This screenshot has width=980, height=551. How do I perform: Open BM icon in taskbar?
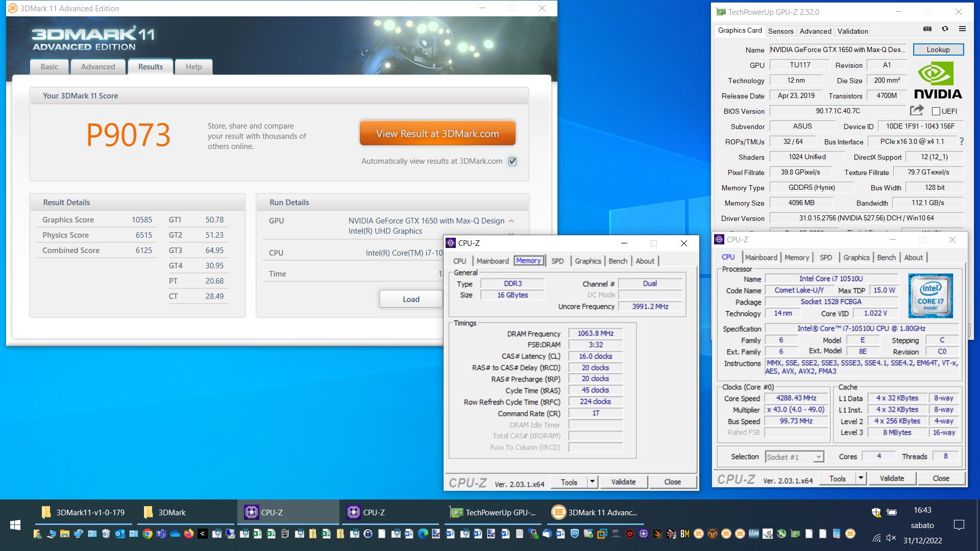684,534
